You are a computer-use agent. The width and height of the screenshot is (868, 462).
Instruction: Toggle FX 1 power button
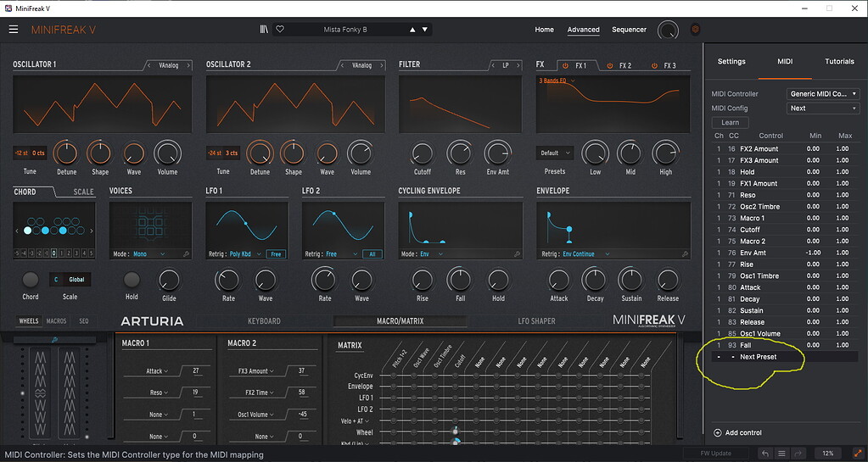coord(565,65)
